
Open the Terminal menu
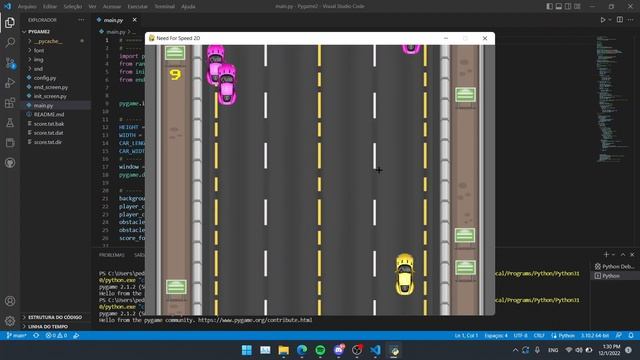164,7
